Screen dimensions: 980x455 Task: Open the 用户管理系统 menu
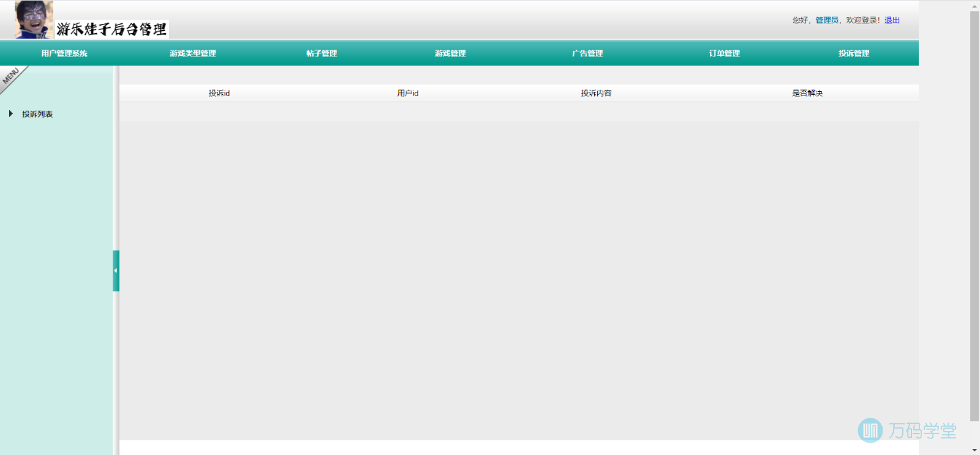click(64, 54)
